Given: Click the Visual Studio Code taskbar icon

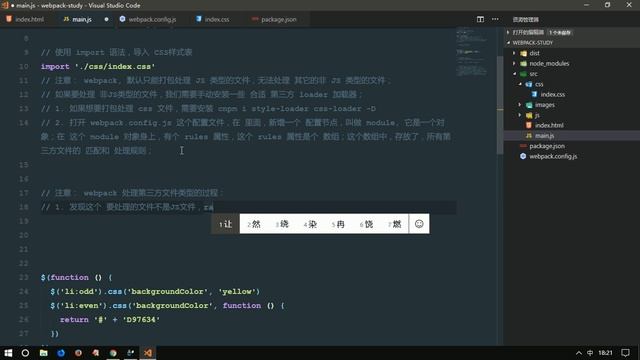Looking at the screenshot, I should click(x=148, y=353).
